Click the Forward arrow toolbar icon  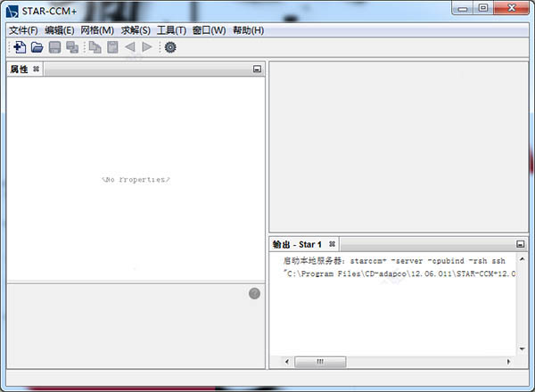click(x=147, y=47)
